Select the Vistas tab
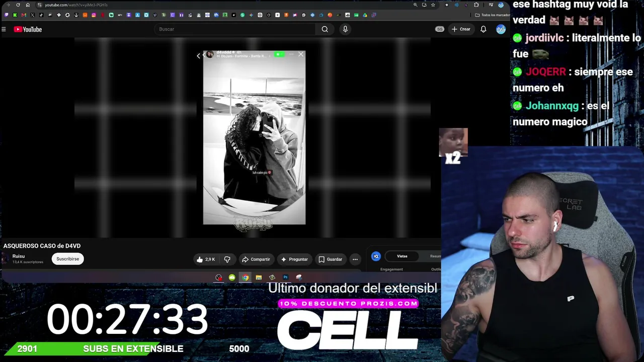644x362 pixels. (x=402, y=256)
